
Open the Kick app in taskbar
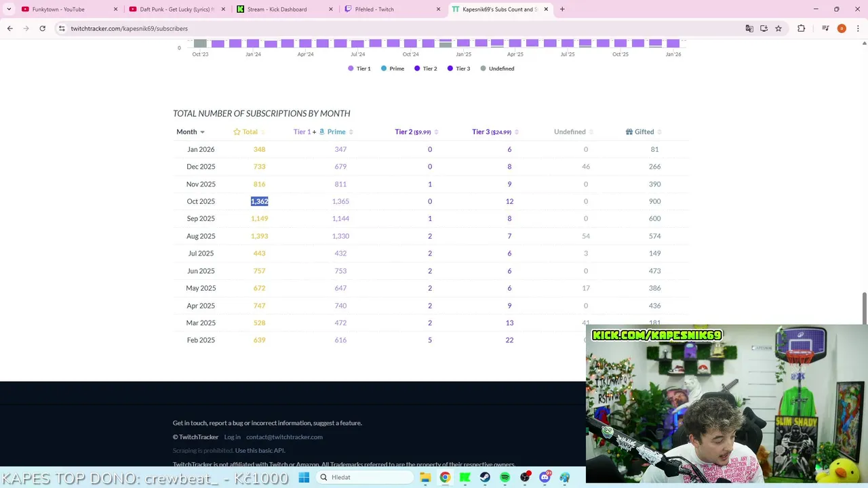(465, 477)
